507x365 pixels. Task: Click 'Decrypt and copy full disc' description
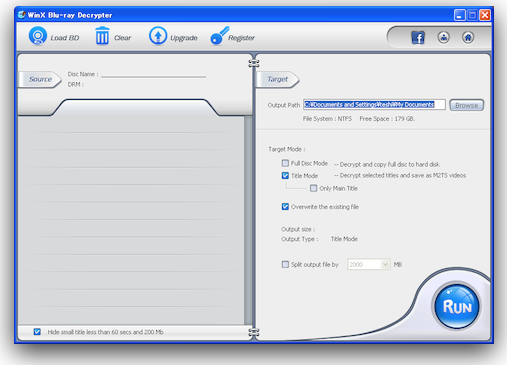(x=387, y=164)
